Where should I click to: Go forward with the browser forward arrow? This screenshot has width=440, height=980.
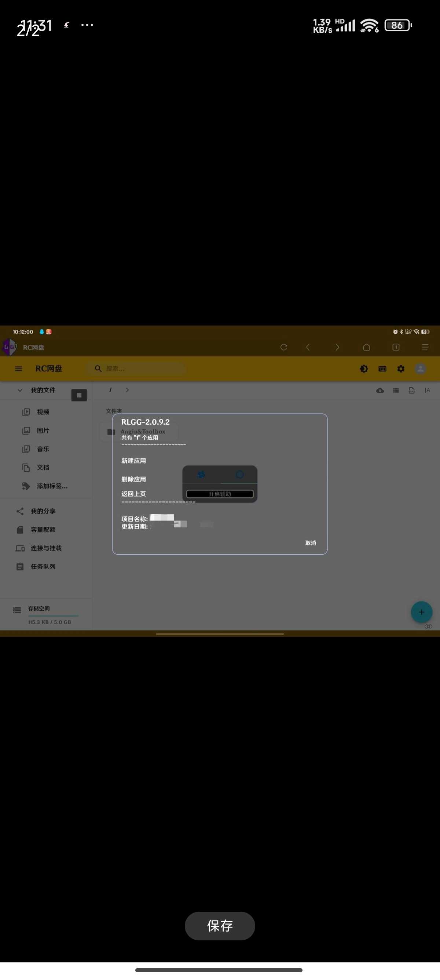coord(337,347)
